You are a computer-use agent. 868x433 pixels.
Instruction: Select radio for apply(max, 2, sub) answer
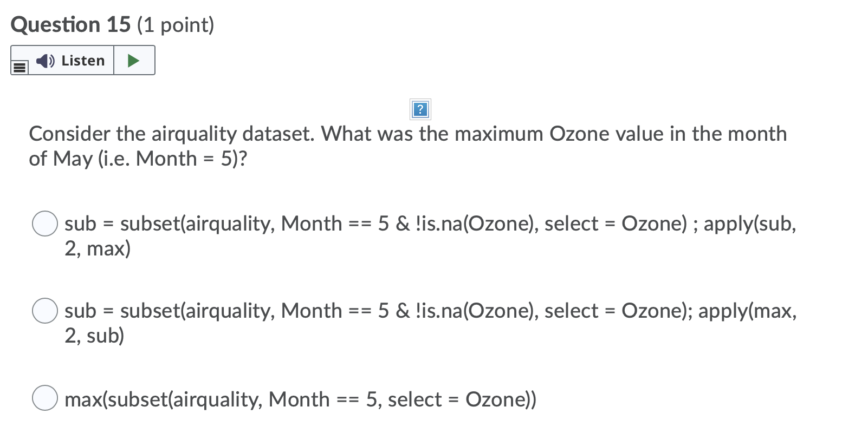tap(45, 311)
